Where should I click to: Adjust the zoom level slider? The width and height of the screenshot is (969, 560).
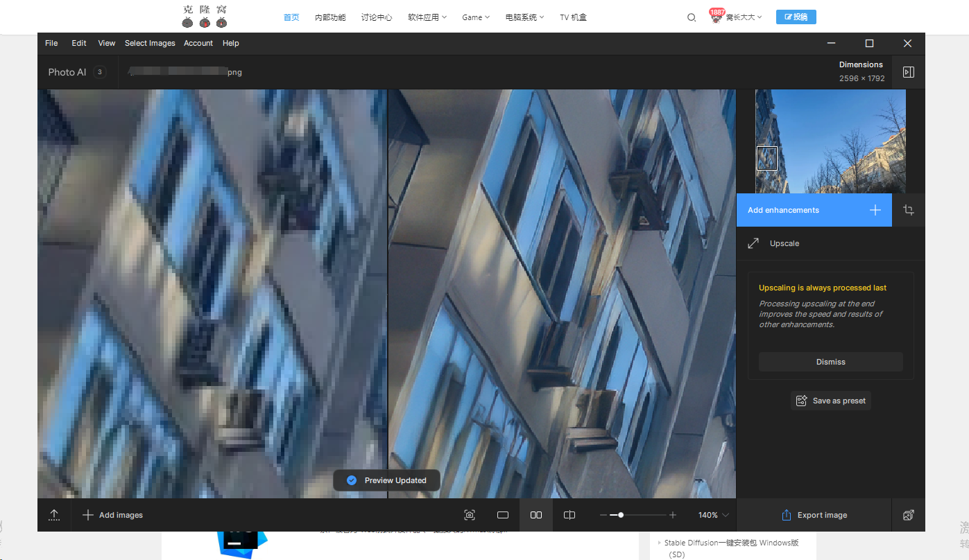coord(638,515)
